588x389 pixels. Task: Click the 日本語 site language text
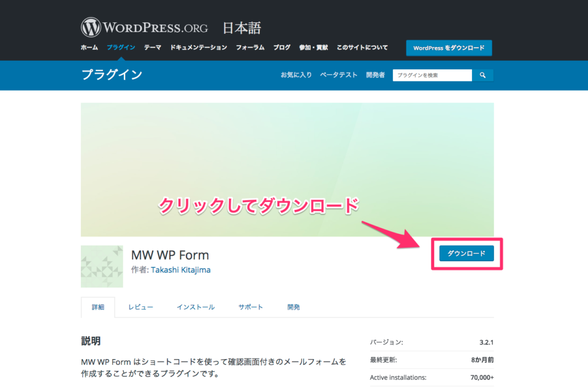point(242,28)
